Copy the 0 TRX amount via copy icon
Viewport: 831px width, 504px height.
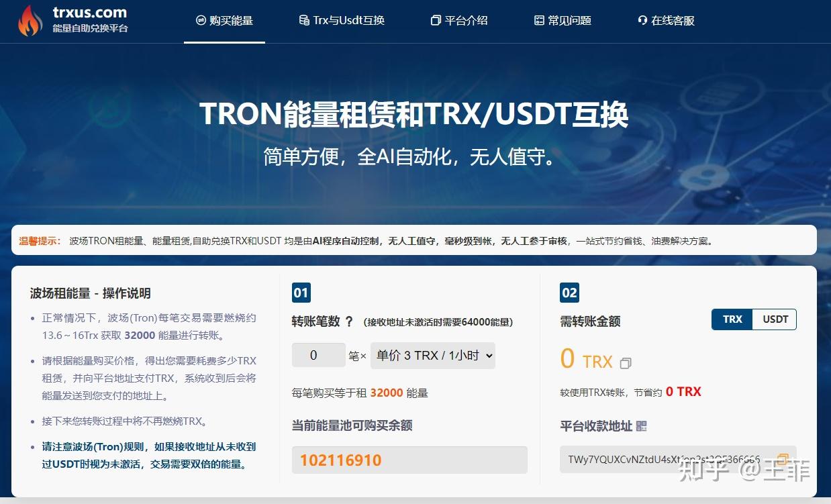(626, 362)
